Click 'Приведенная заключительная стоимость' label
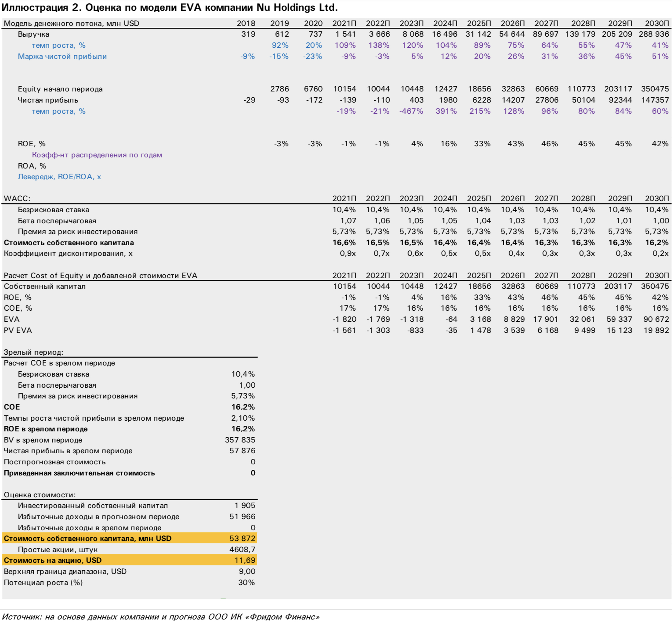The image size is (672, 628). [x=79, y=473]
